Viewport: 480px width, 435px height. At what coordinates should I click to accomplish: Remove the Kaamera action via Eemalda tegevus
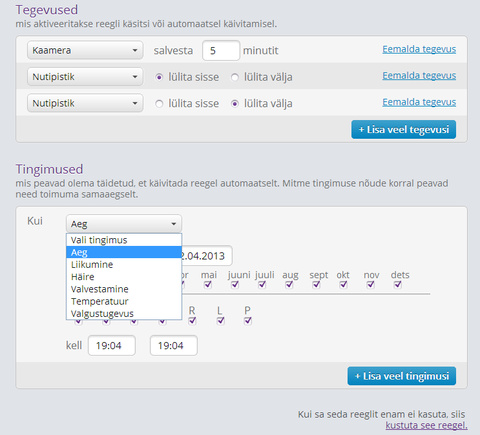[419, 49]
